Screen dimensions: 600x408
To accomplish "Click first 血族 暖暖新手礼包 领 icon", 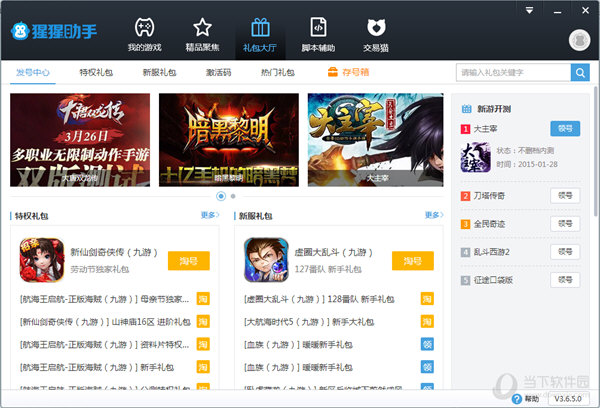I will click(427, 344).
